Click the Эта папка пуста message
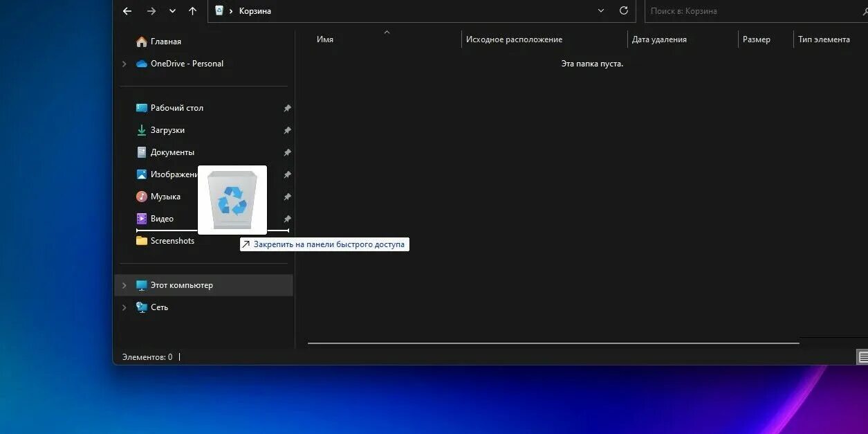The height and width of the screenshot is (434, 868). pos(592,64)
